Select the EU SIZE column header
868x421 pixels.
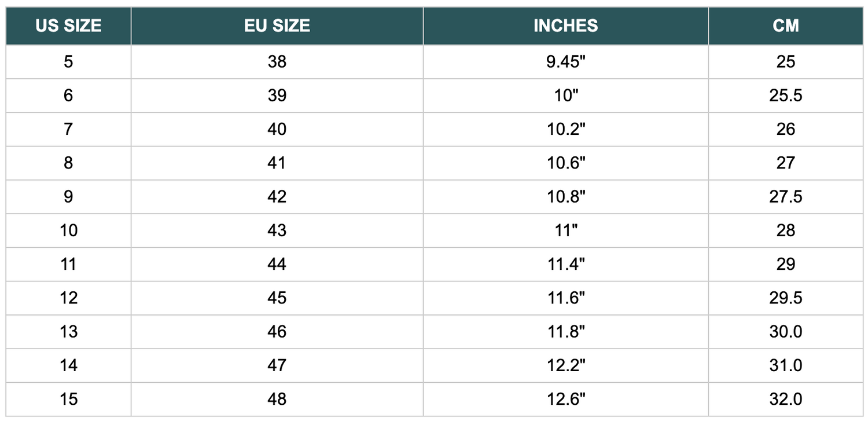point(277,25)
